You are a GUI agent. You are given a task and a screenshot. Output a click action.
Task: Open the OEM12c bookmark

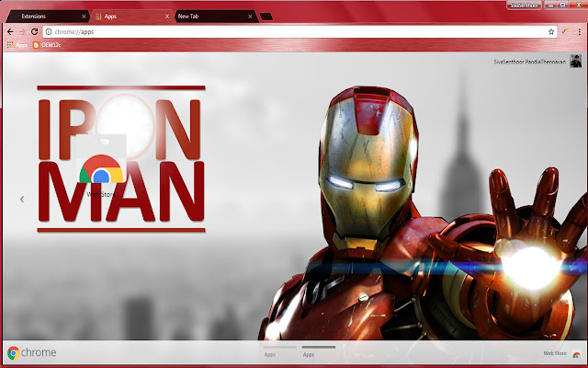tap(47, 45)
